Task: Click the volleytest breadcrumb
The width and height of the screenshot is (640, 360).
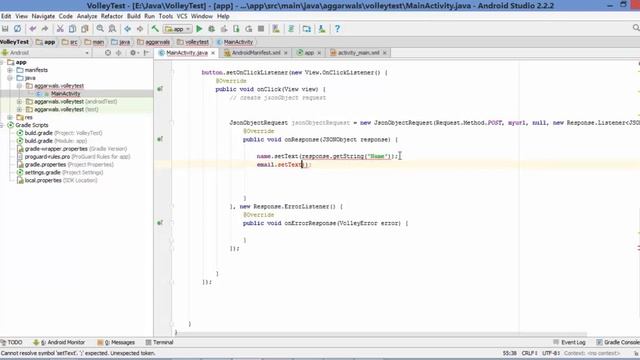Action: 193,42
